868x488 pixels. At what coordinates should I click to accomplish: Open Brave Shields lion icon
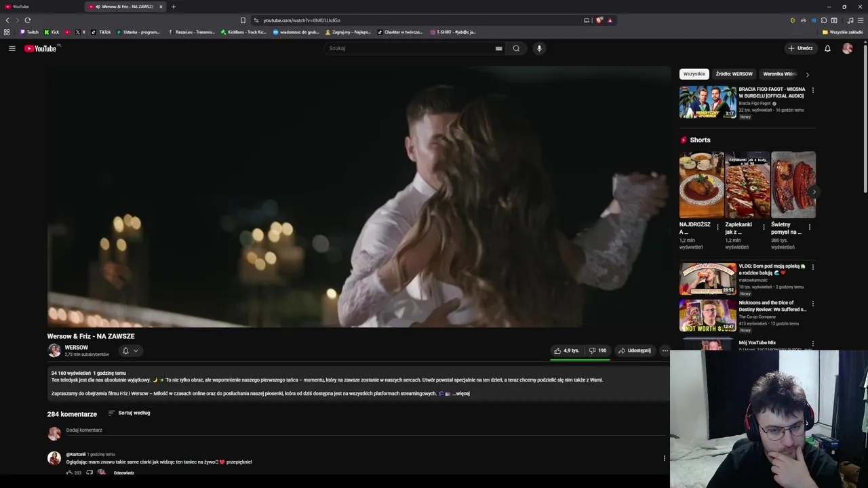point(599,20)
